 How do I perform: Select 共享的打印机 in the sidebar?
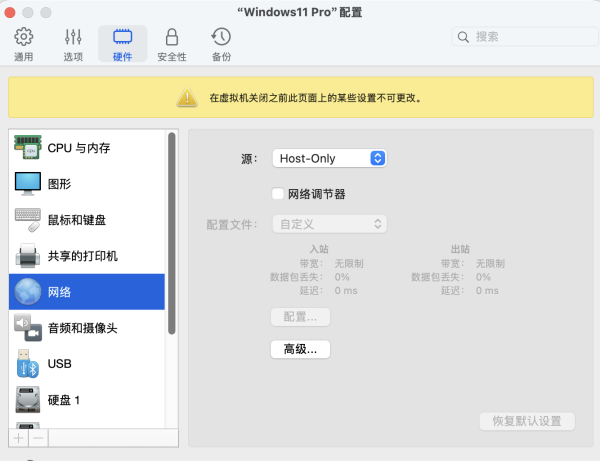point(86,256)
